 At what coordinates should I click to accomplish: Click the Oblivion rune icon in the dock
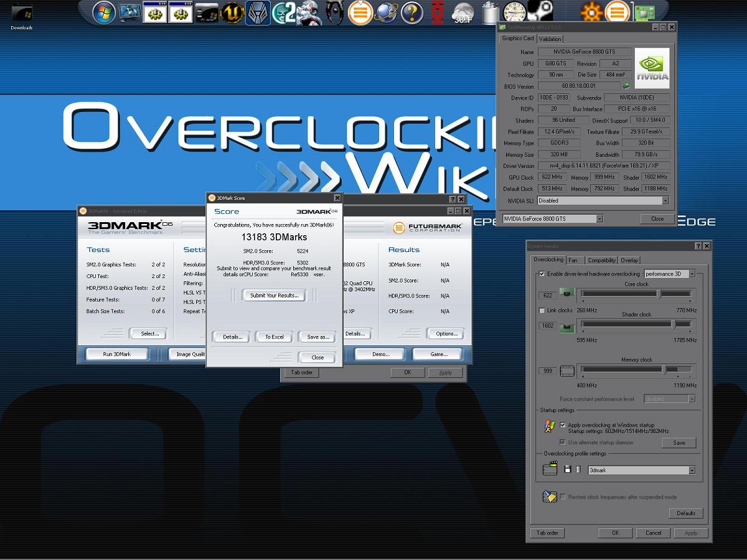coord(334,12)
